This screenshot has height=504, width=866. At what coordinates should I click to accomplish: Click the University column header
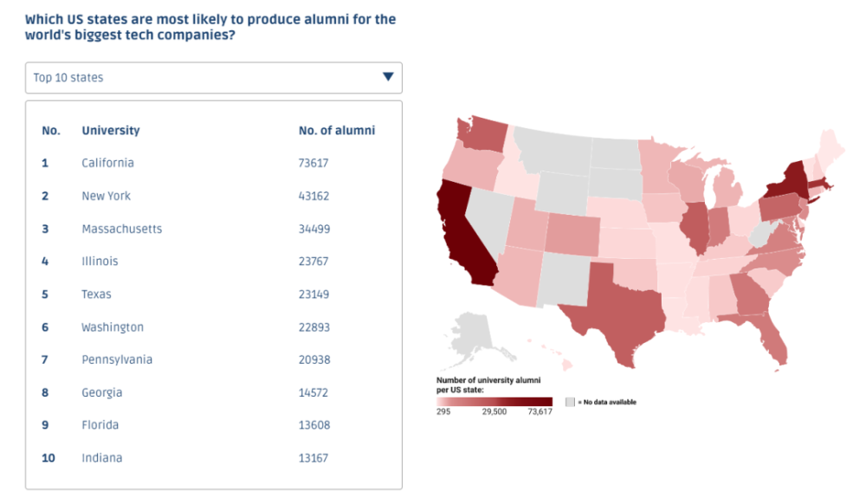110,131
